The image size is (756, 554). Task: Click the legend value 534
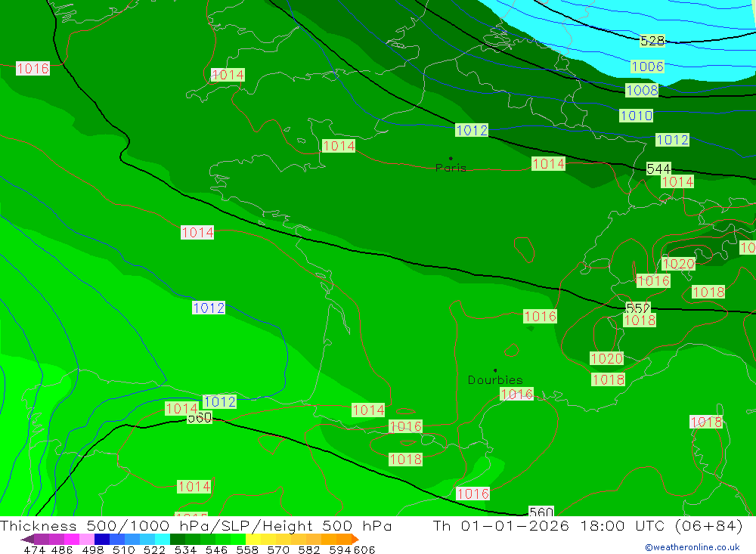pos(185,549)
